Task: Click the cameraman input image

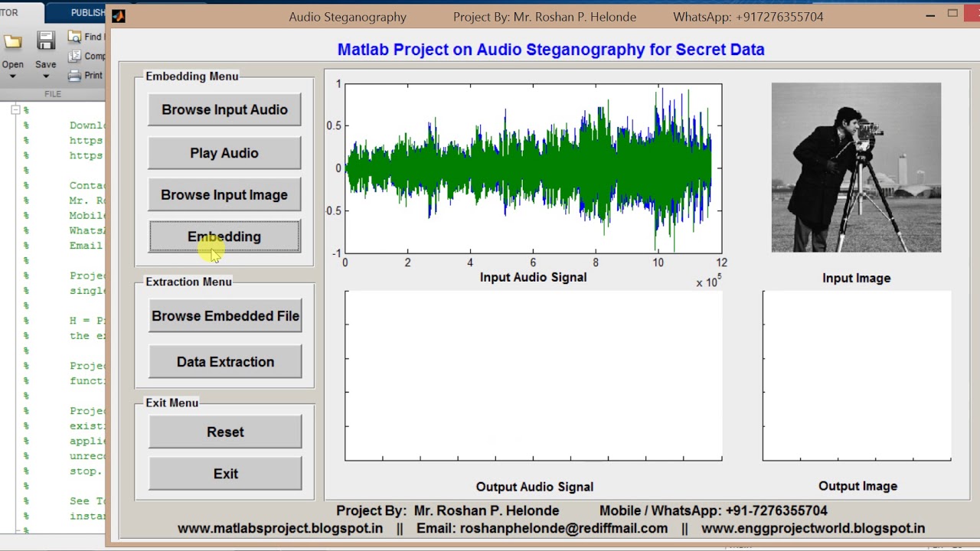Action: click(x=856, y=168)
